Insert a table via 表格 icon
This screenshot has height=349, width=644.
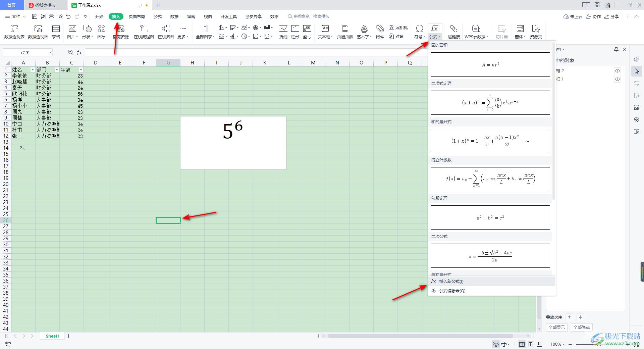56,32
